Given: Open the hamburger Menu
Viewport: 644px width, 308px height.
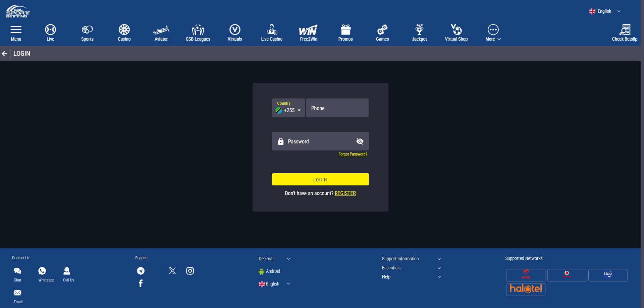Looking at the screenshot, I should (x=16, y=32).
